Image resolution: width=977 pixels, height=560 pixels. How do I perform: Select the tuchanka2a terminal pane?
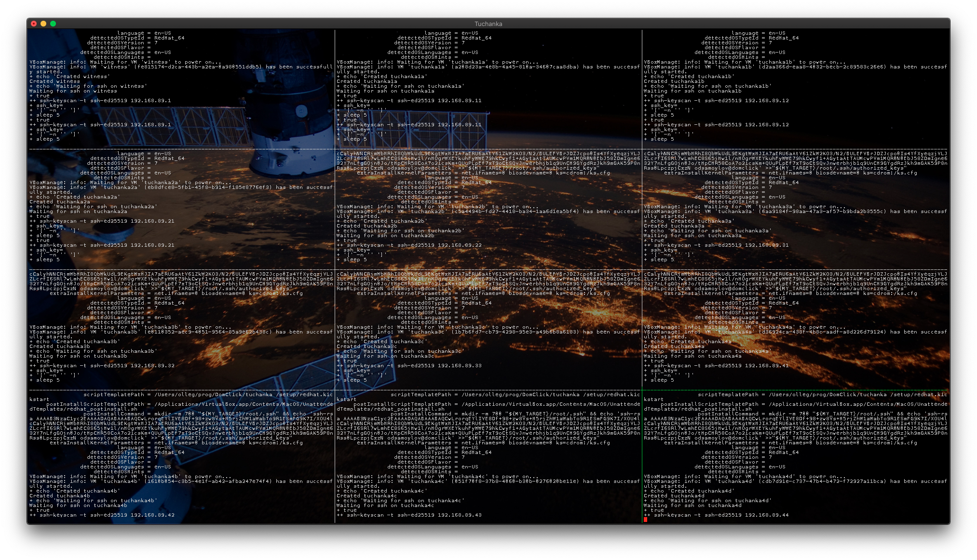181,210
